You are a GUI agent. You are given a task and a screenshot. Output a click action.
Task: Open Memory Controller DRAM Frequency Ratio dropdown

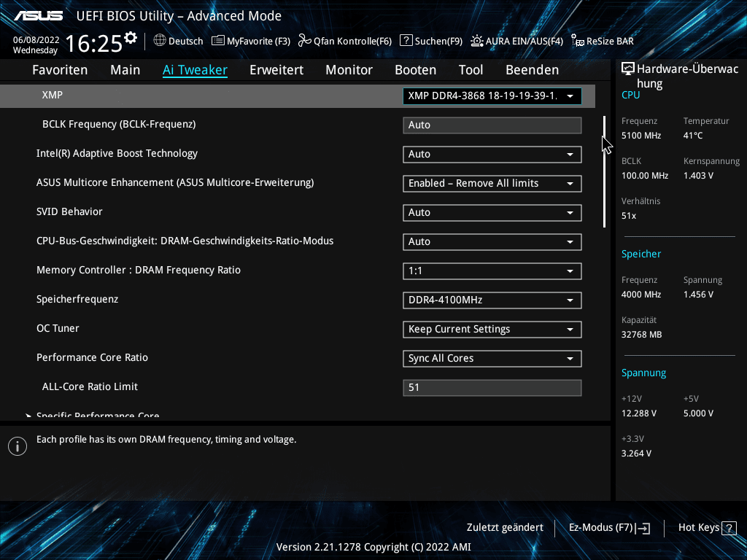click(x=492, y=271)
